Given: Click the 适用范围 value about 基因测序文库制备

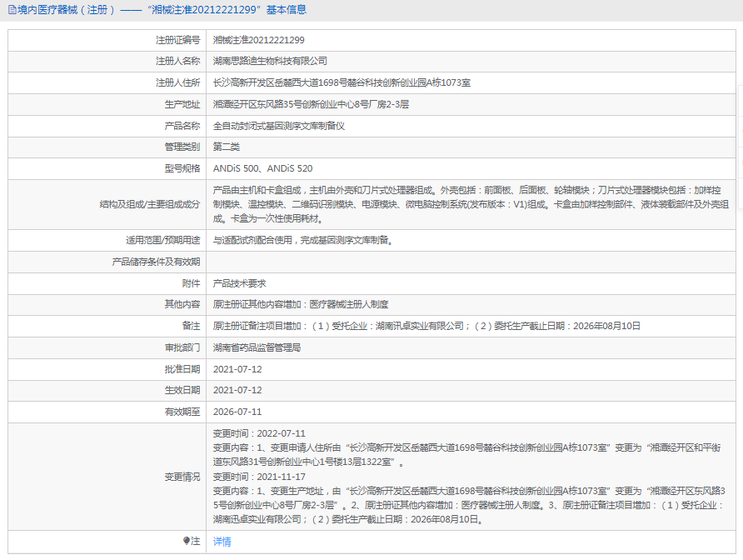Looking at the screenshot, I should pyautogui.click(x=303, y=240).
